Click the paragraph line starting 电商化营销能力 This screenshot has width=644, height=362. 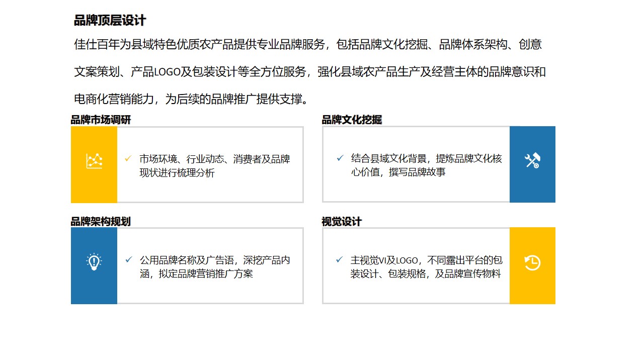pyautogui.click(x=191, y=99)
